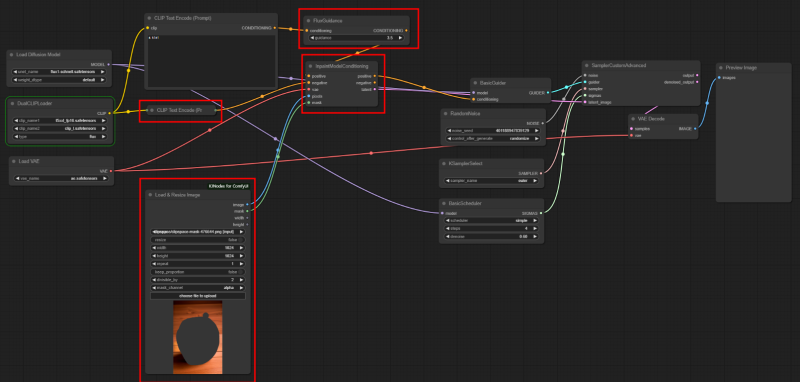The width and height of the screenshot is (800, 382).
Task: Click the MODEL output socket on Load Diffusion Model
Action: pos(109,65)
